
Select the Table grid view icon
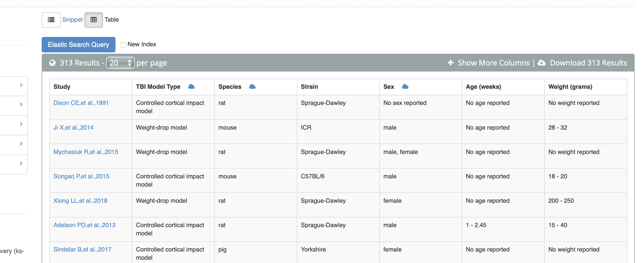pos(94,20)
